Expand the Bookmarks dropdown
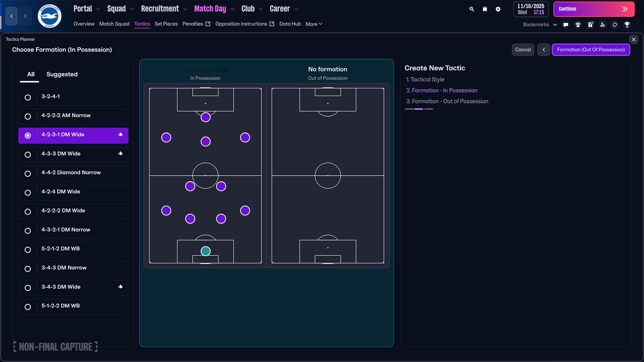 point(555,24)
